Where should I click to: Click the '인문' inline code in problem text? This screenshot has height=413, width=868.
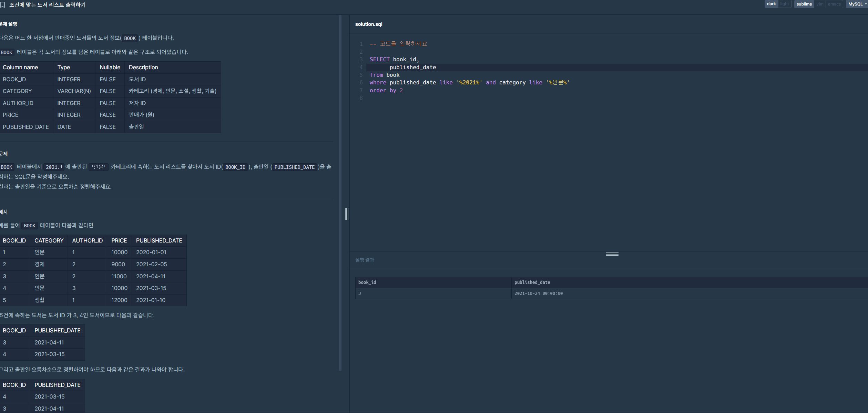(x=99, y=167)
